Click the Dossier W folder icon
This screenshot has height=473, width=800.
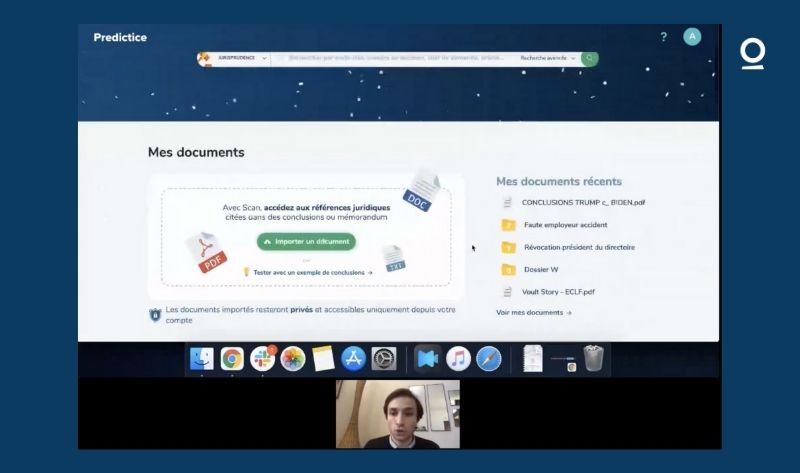[x=508, y=269]
